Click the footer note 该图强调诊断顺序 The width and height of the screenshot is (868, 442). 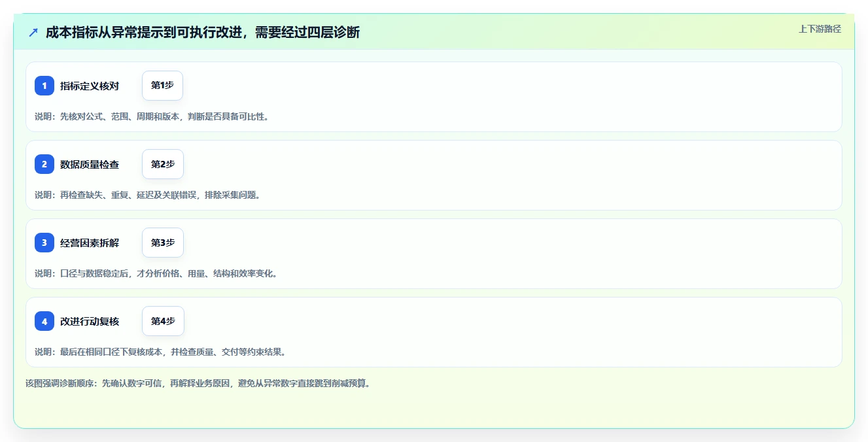[x=198, y=383]
